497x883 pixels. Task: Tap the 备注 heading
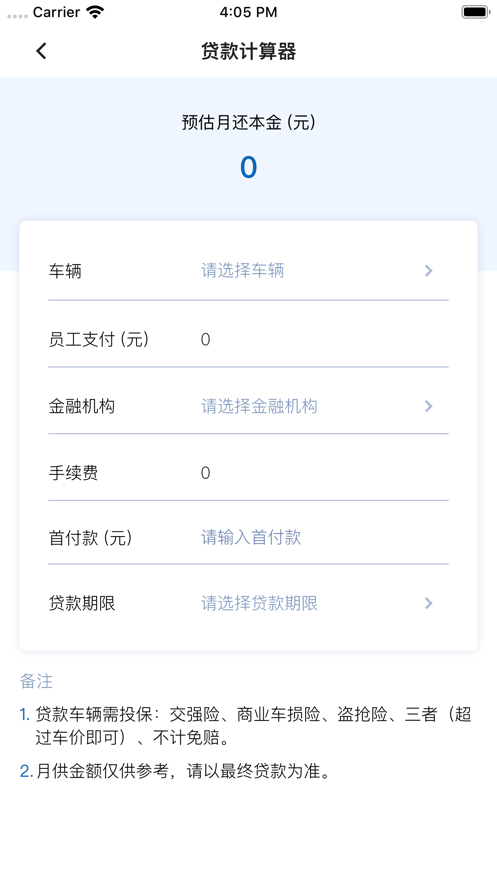coord(37,681)
